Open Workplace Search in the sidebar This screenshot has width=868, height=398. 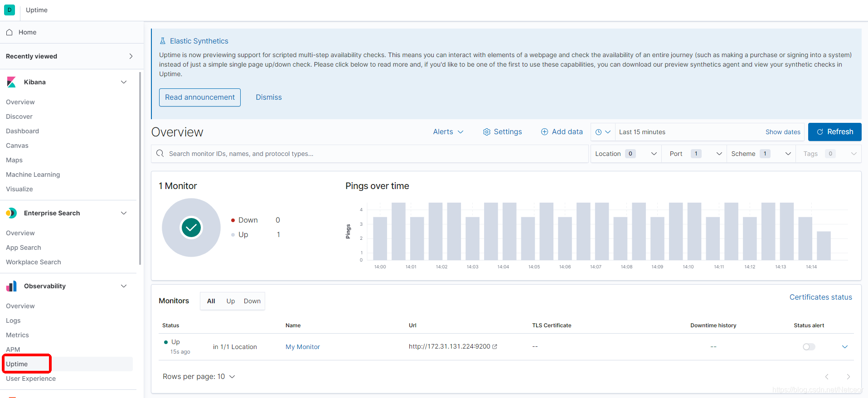[x=34, y=262]
